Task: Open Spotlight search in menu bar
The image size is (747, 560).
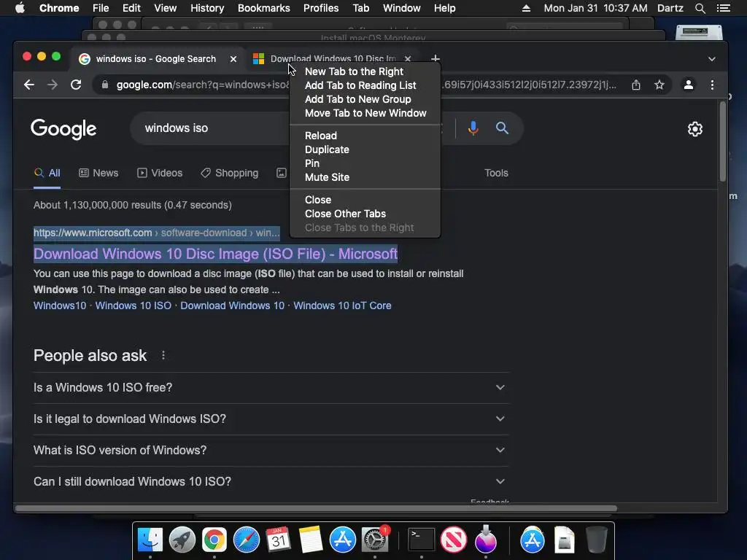Action: 700,8
